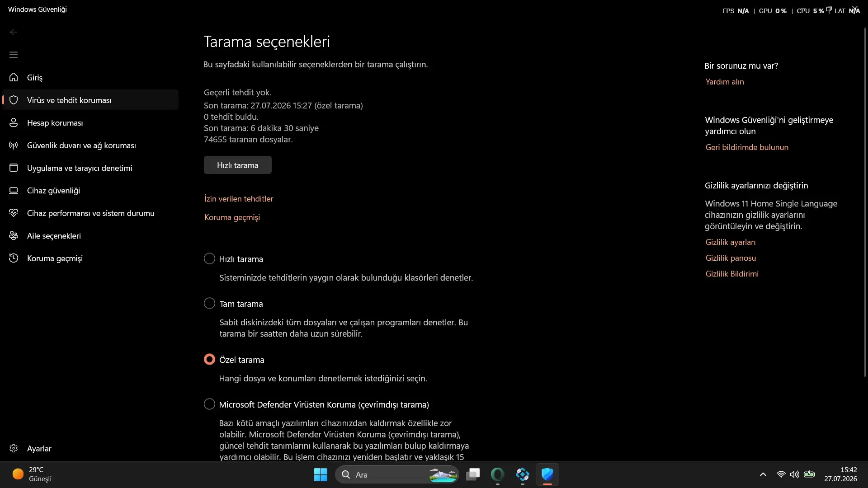Click the Giriş home icon

14,77
